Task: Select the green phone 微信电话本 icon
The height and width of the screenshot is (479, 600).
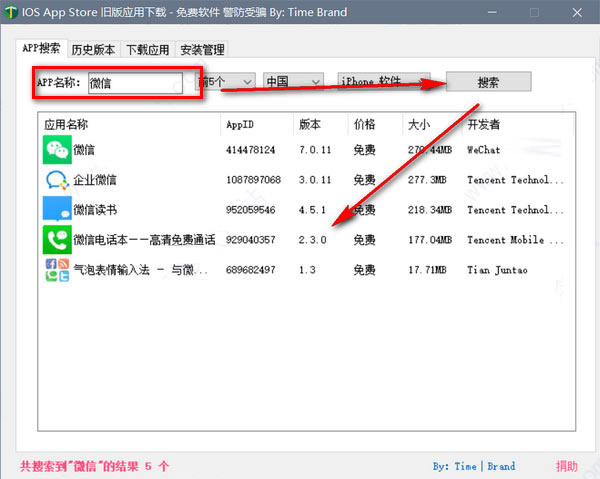Action: point(57,240)
